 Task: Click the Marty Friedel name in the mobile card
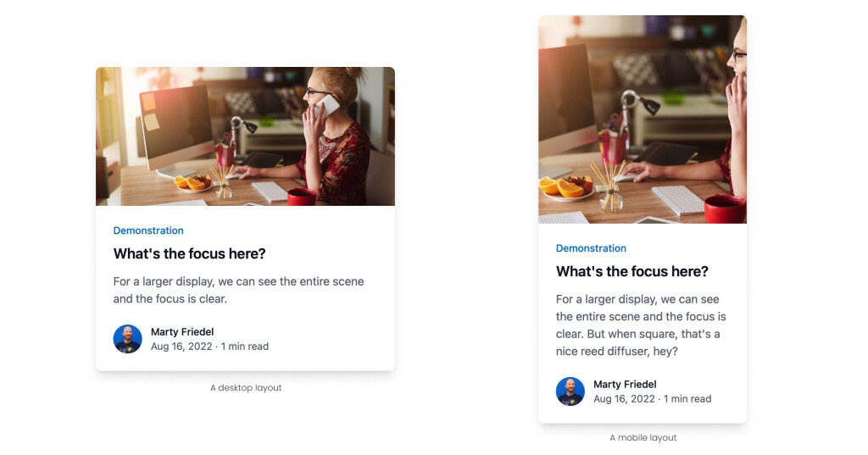pyautogui.click(x=625, y=384)
